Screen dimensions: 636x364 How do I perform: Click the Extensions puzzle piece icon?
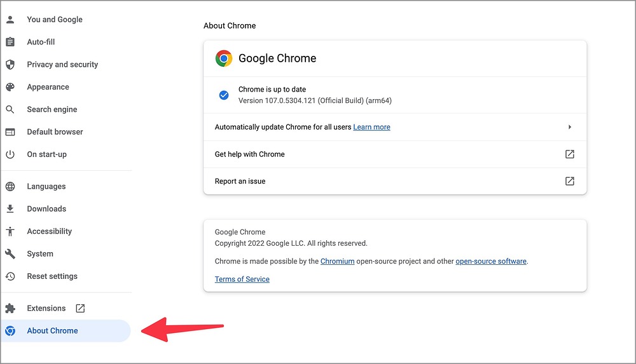click(10, 309)
